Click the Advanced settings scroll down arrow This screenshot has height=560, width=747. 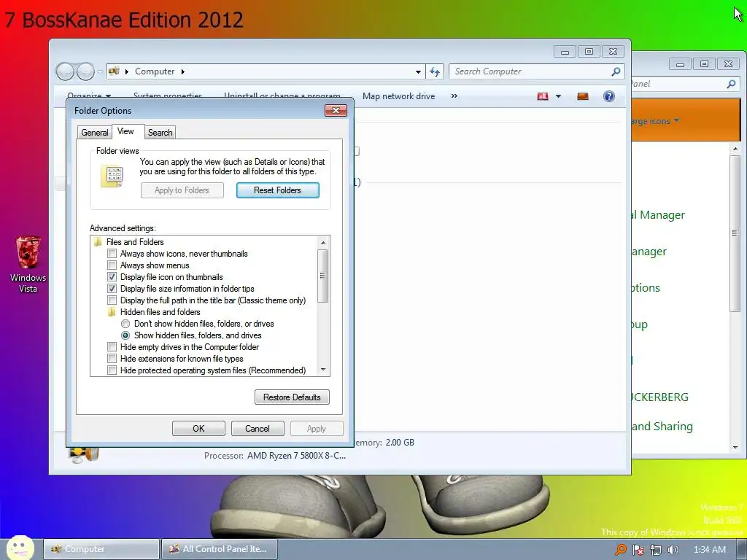[323, 370]
